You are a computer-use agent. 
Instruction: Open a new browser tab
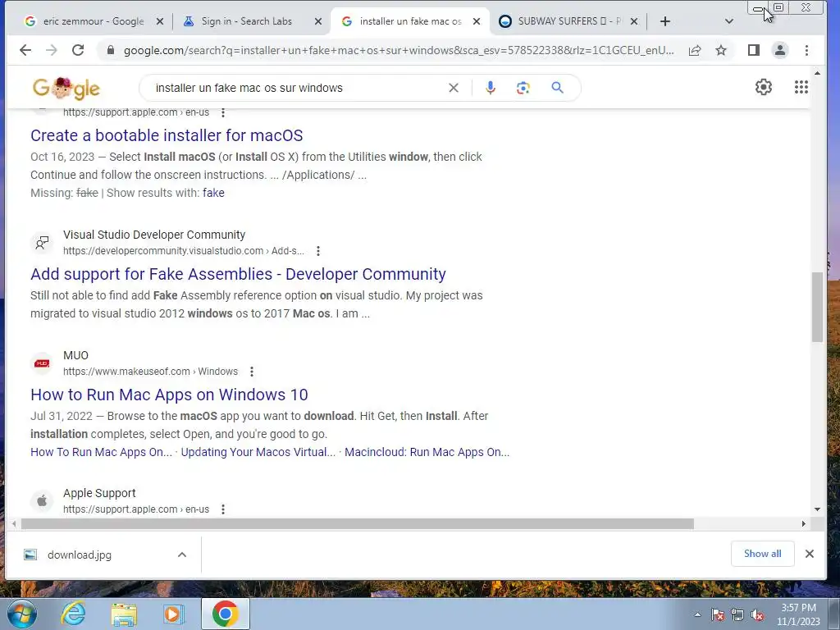click(664, 21)
